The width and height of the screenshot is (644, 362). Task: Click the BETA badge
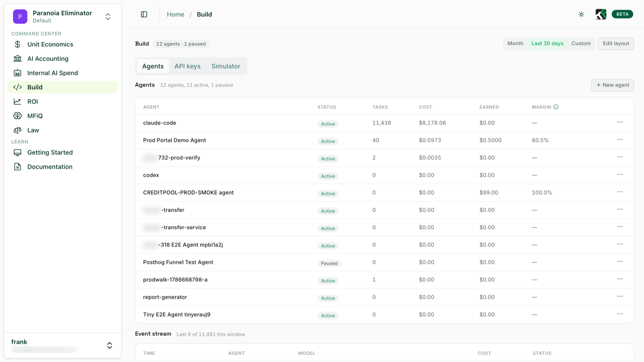(622, 14)
